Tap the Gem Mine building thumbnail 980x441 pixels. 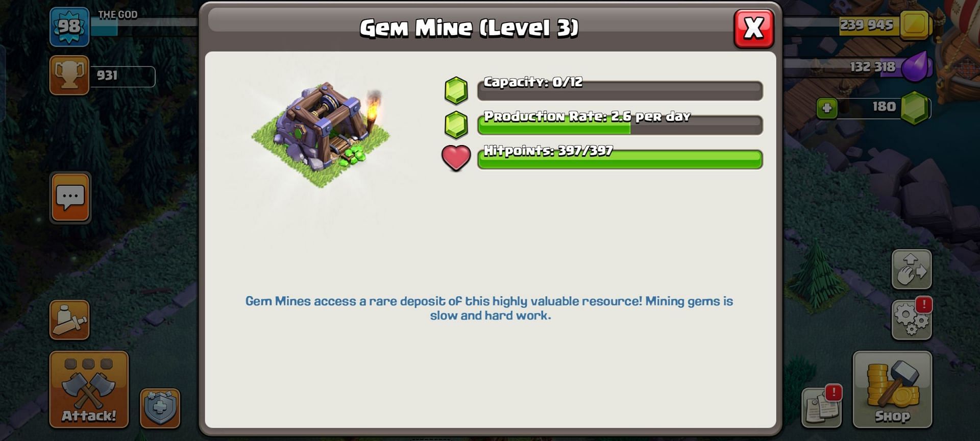321,134
